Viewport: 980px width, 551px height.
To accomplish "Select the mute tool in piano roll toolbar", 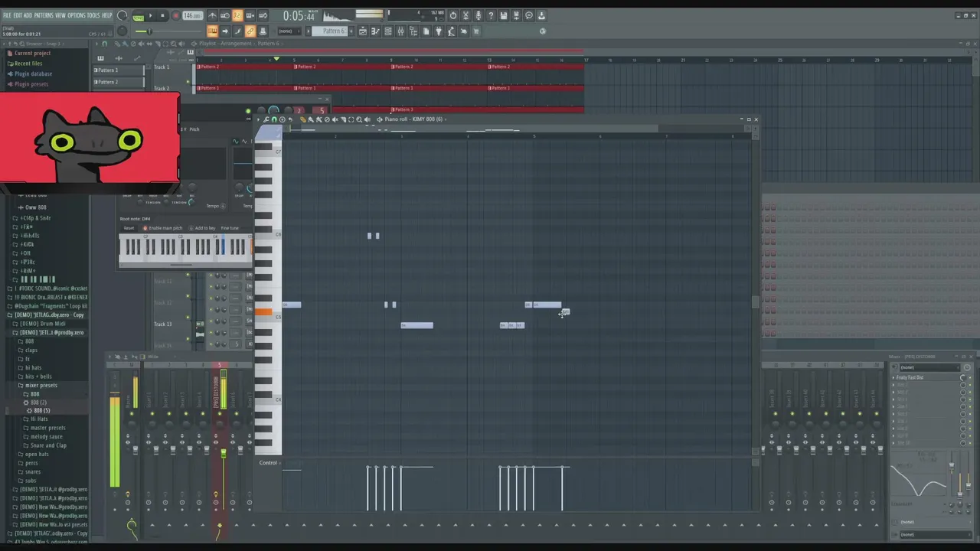I will (x=335, y=119).
